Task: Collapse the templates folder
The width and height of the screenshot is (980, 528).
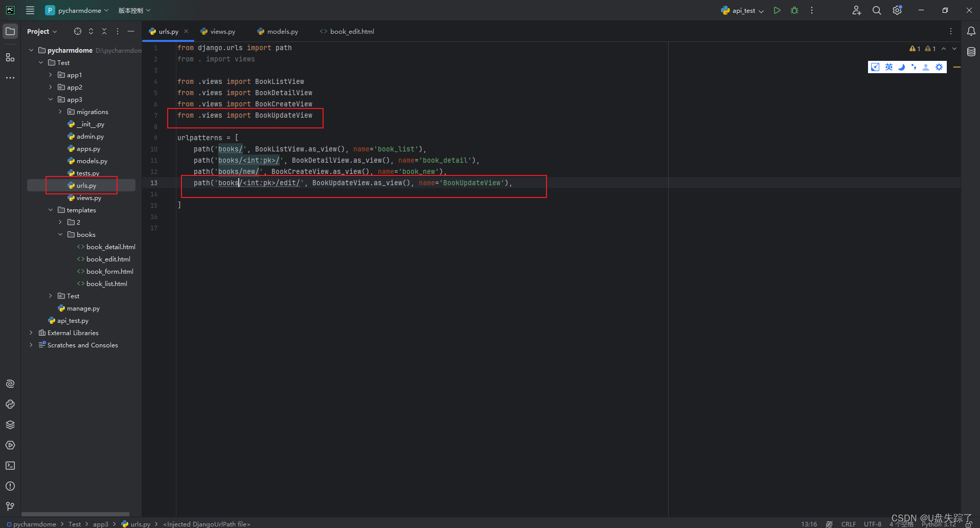Action: (x=50, y=210)
